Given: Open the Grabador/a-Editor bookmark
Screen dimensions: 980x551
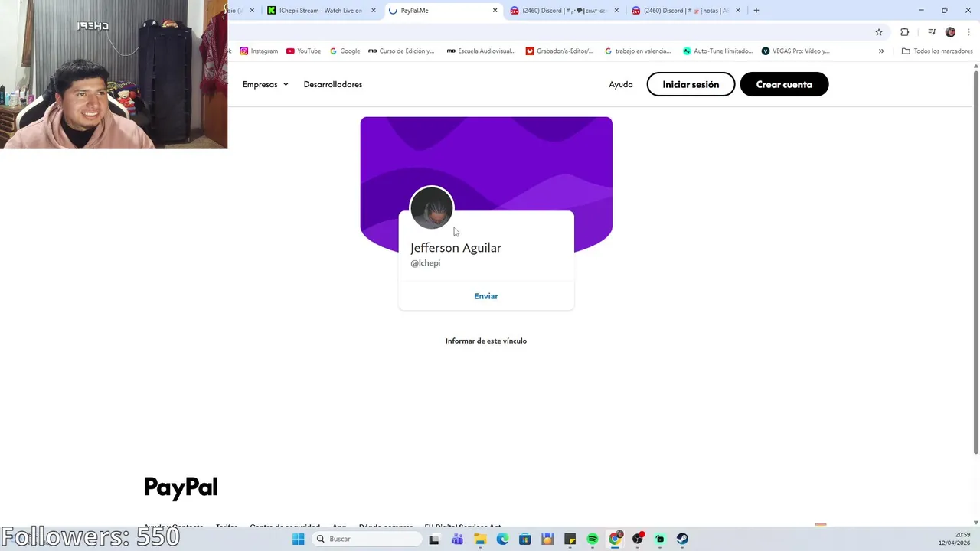Looking at the screenshot, I should pyautogui.click(x=560, y=51).
